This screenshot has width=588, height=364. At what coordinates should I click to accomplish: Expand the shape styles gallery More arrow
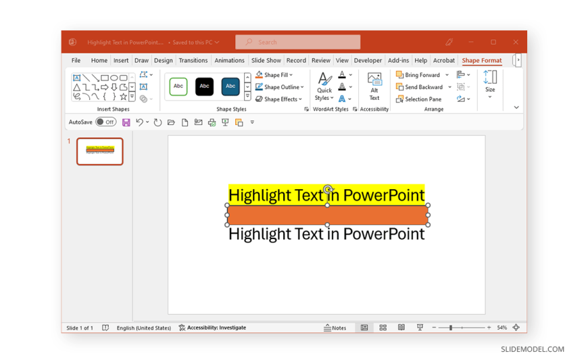point(247,97)
